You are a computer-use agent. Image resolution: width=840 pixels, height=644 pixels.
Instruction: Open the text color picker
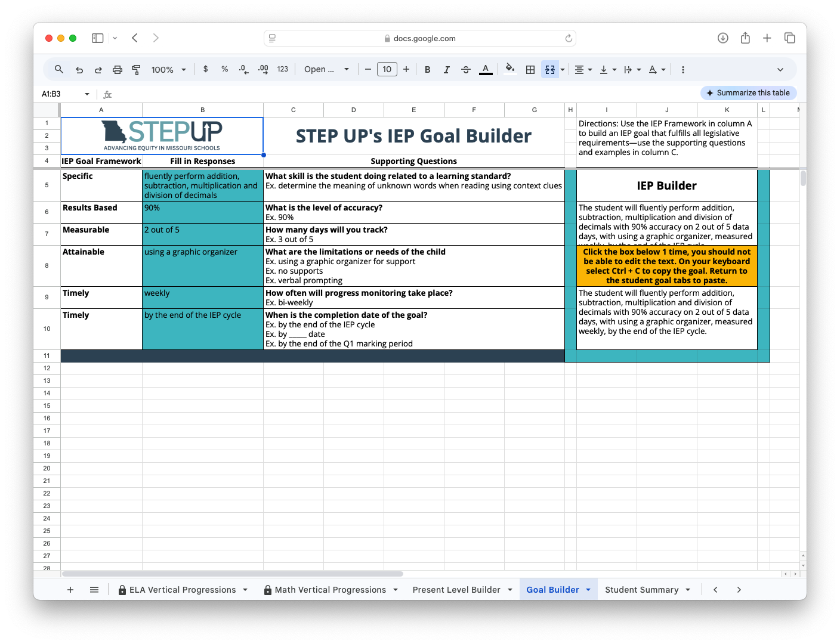click(486, 70)
